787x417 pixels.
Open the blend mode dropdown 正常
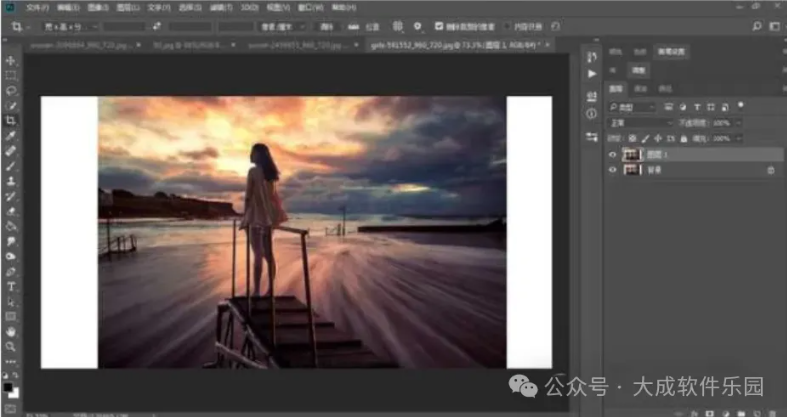(638, 122)
